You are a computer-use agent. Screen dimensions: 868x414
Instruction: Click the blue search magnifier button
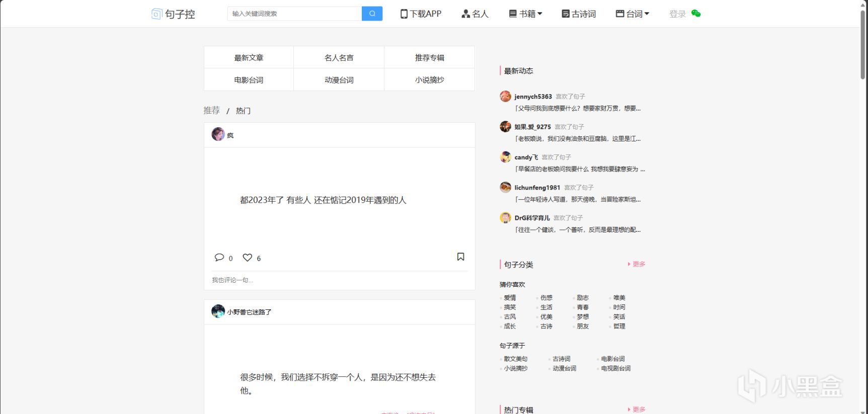click(372, 14)
